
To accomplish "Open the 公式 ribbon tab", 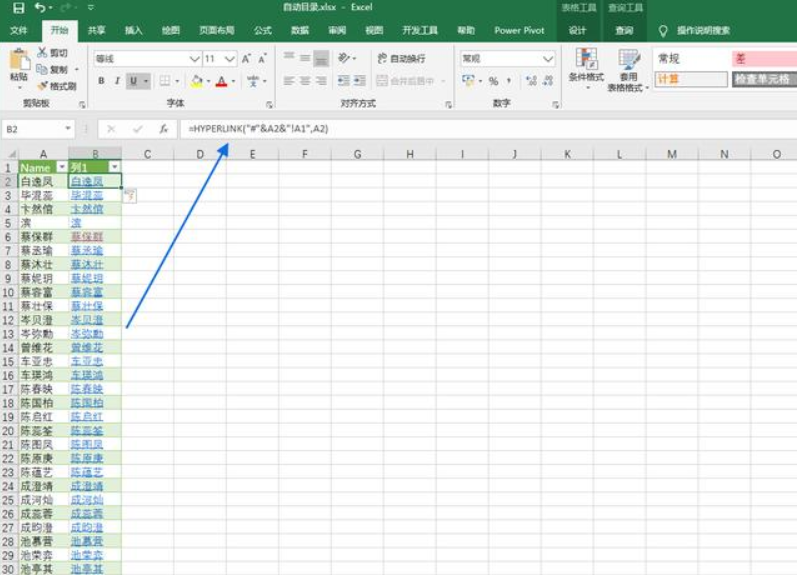I will point(263,31).
